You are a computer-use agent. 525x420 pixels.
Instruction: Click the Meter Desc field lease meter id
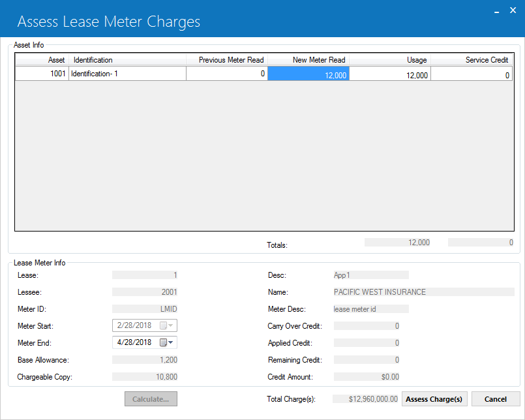[x=371, y=308]
